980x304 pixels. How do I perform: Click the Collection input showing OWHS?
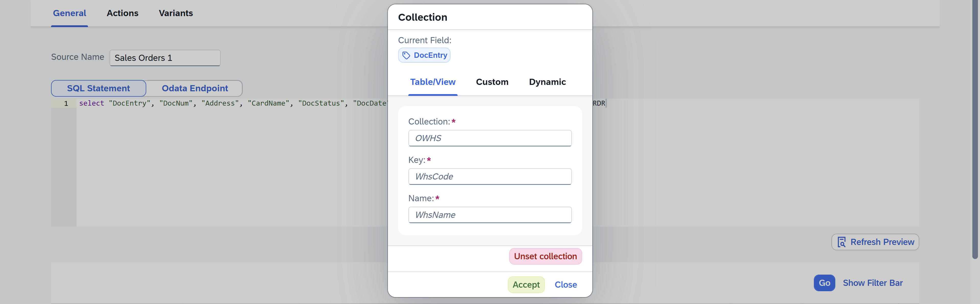coord(490,138)
